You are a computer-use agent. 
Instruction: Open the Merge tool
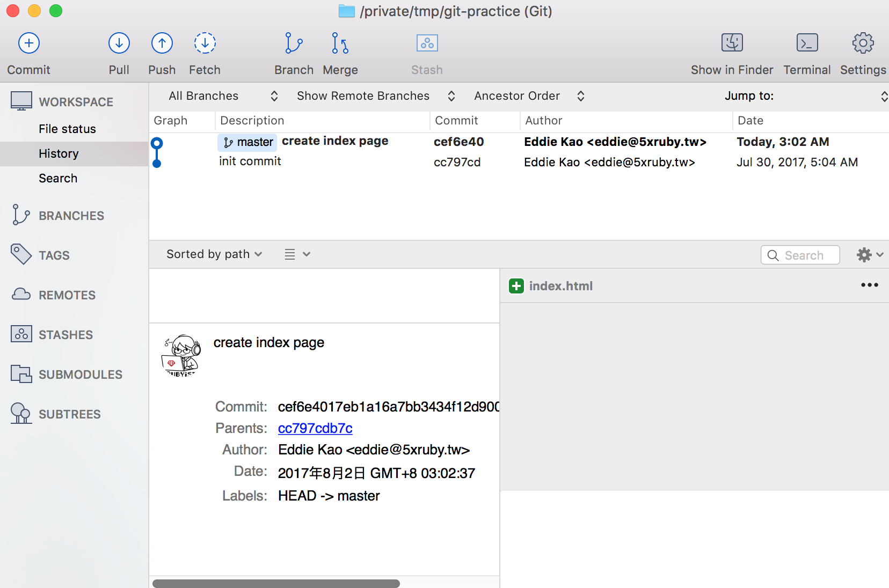point(340,43)
